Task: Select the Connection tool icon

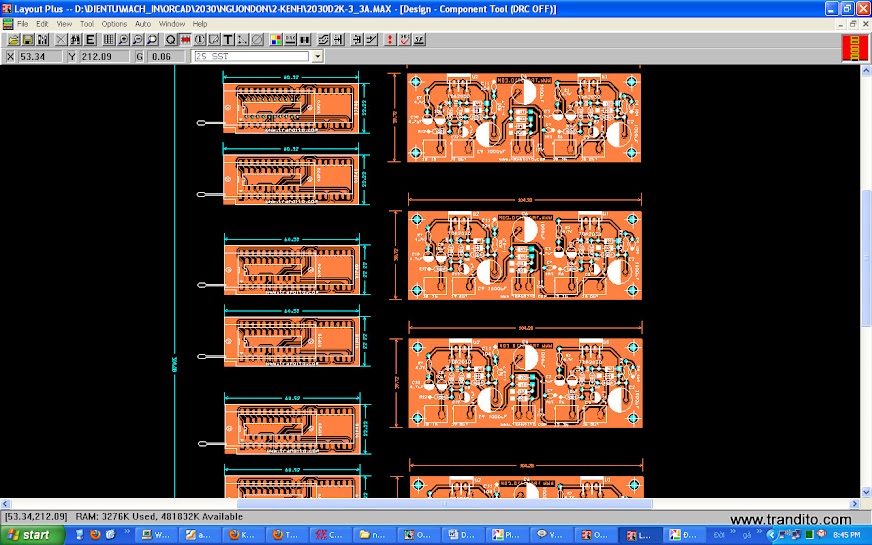Action: 243,39
